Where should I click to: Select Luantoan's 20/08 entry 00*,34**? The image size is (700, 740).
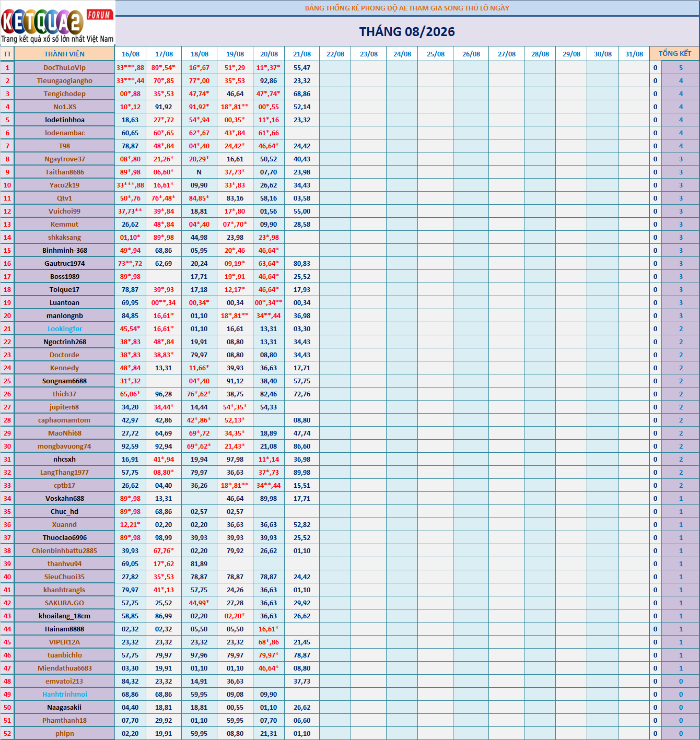[269, 302]
